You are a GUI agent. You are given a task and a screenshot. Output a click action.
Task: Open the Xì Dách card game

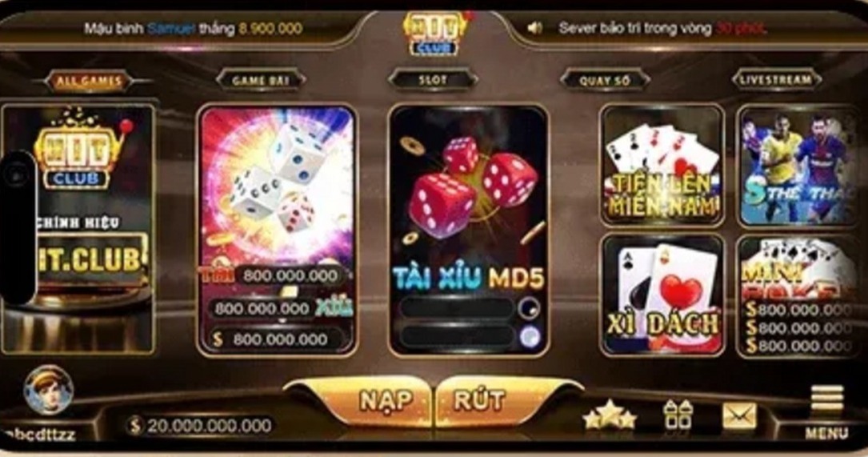(x=662, y=295)
